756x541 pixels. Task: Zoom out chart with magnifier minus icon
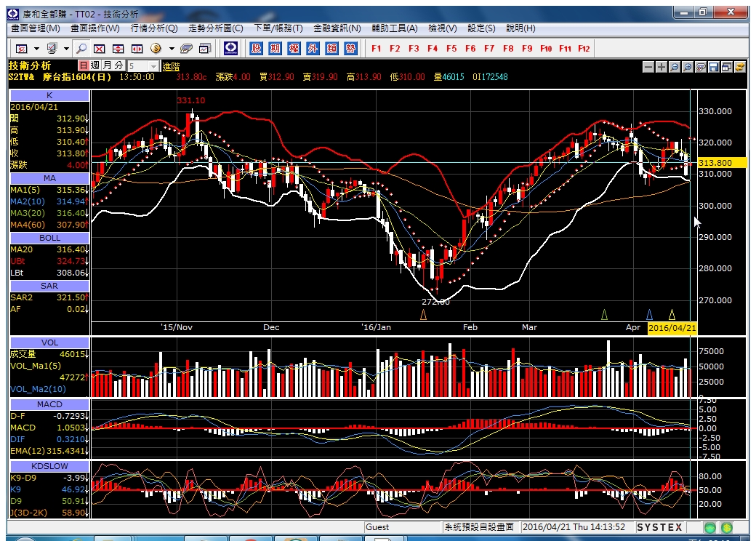tap(675, 67)
